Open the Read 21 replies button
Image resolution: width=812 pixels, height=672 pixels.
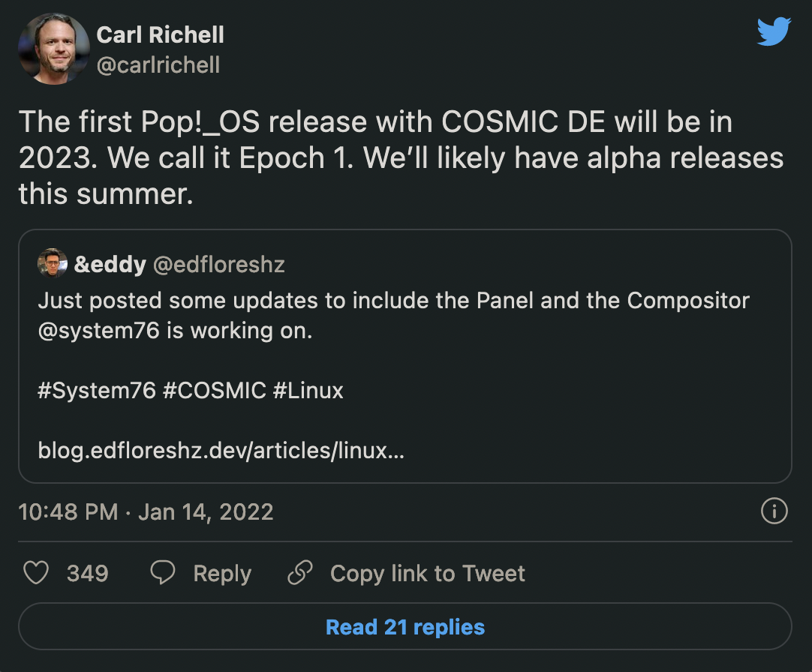[405, 625]
